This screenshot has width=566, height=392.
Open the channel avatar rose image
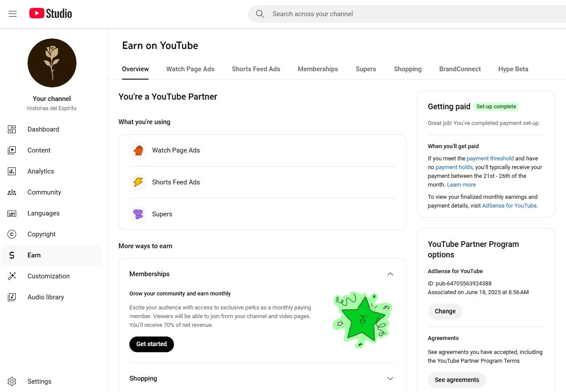point(52,63)
